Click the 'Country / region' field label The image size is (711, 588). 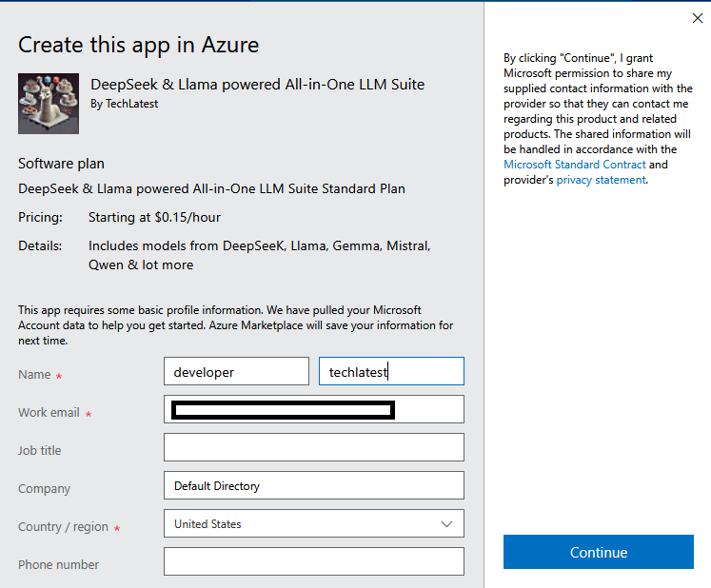[63, 527]
